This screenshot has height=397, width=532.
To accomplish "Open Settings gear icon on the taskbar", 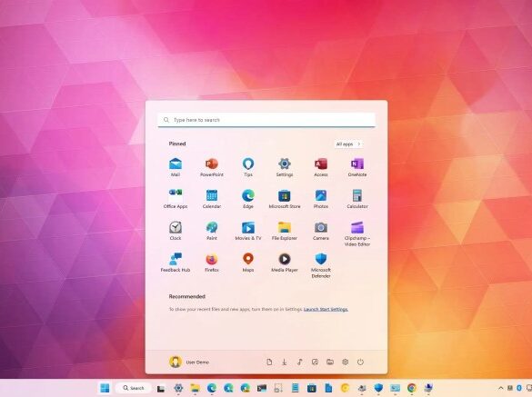I will (x=178, y=388).
